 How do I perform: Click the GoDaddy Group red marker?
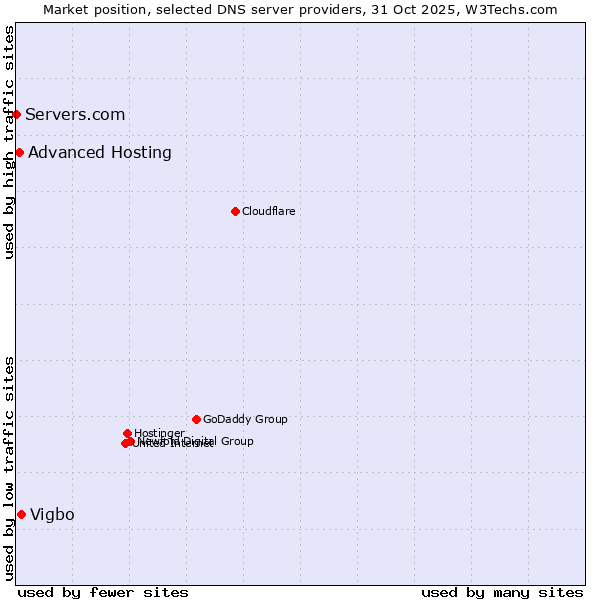pos(197,419)
